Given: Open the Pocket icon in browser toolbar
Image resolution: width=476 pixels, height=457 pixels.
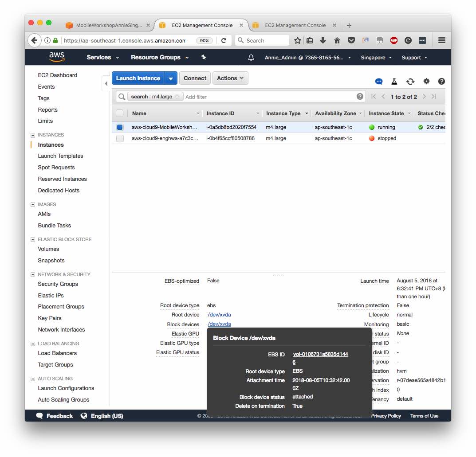Looking at the screenshot, I should tap(351, 40).
